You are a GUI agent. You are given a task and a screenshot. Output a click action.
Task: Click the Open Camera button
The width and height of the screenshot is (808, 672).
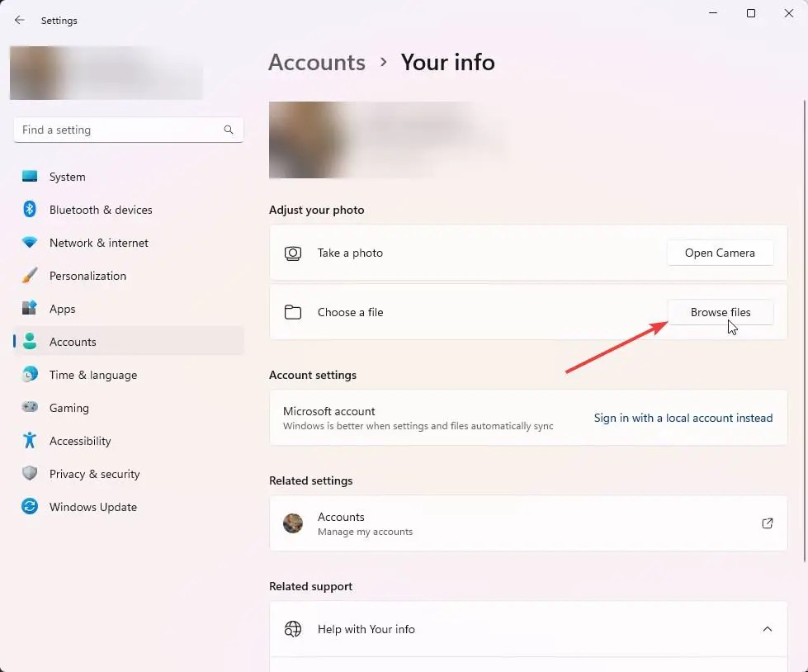point(720,253)
